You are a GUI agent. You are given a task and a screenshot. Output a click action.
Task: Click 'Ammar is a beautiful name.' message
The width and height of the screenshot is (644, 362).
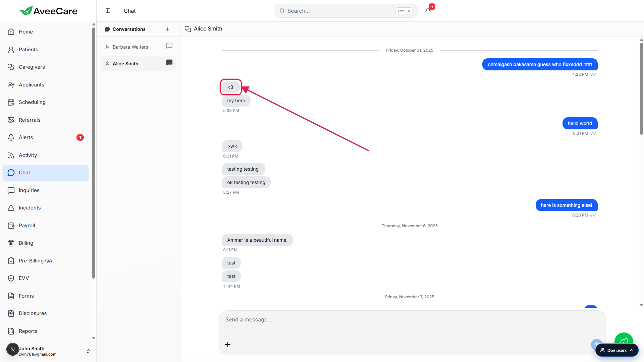click(x=257, y=240)
